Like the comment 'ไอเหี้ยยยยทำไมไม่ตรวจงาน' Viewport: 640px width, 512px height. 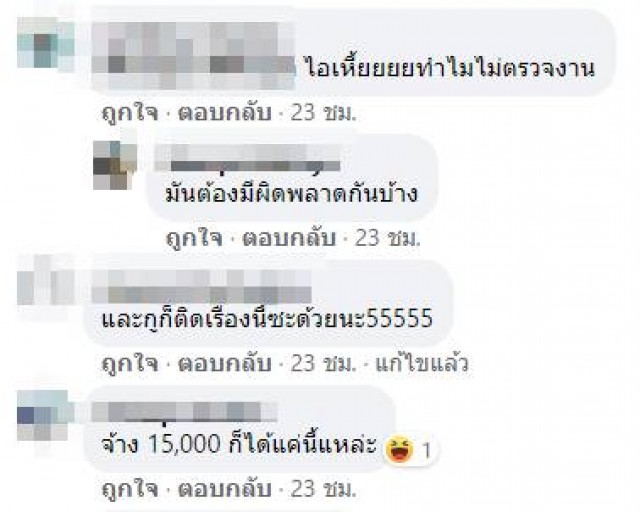pyautogui.click(x=130, y=112)
